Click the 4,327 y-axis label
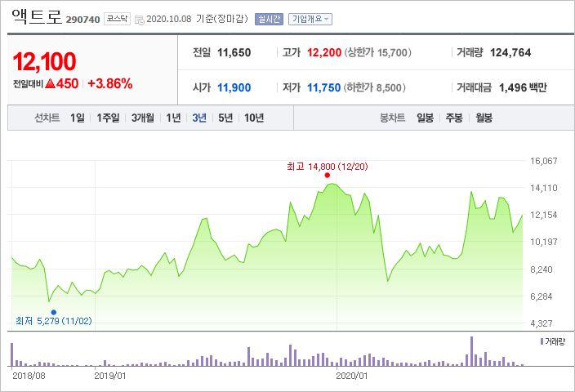Image resolution: width=575 pixels, height=392 pixels. [542, 323]
